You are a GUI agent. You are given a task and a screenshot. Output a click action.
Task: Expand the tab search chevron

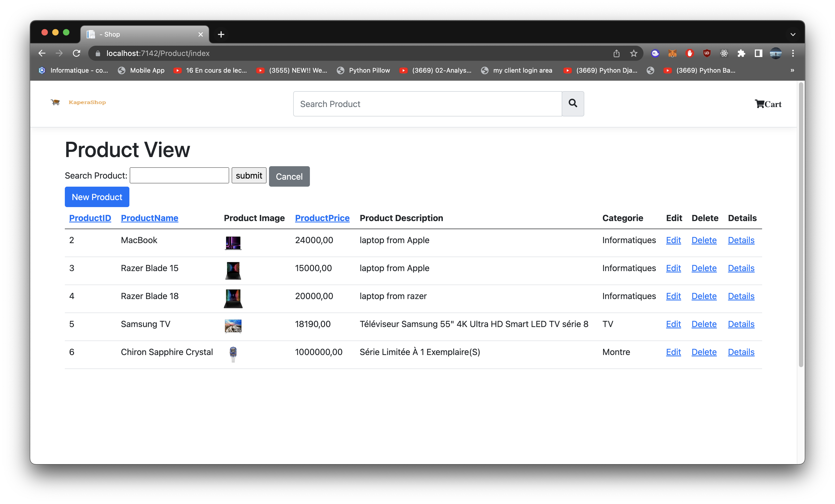tap(793, 34)
